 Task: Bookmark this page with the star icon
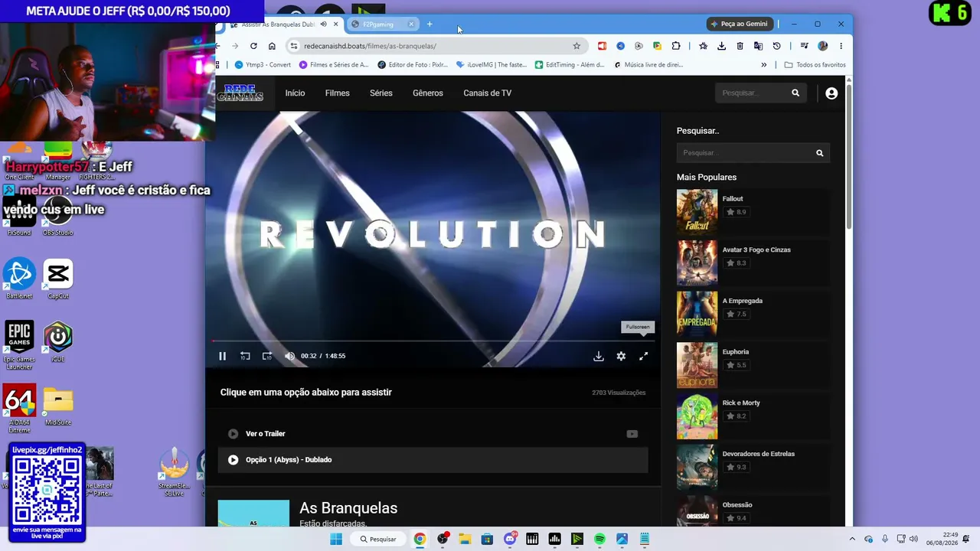(577, 46)
